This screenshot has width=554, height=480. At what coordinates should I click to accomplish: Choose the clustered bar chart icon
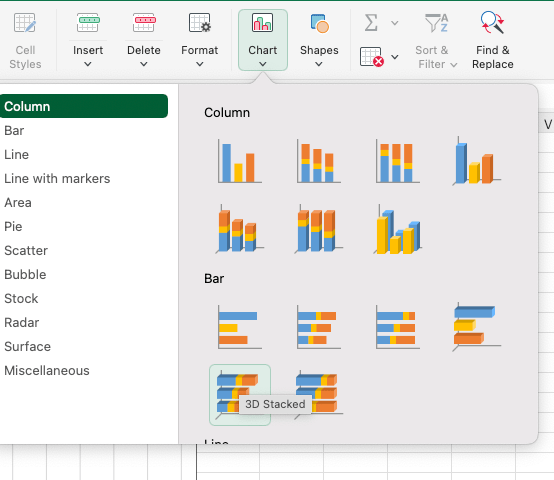click(240, 327)
